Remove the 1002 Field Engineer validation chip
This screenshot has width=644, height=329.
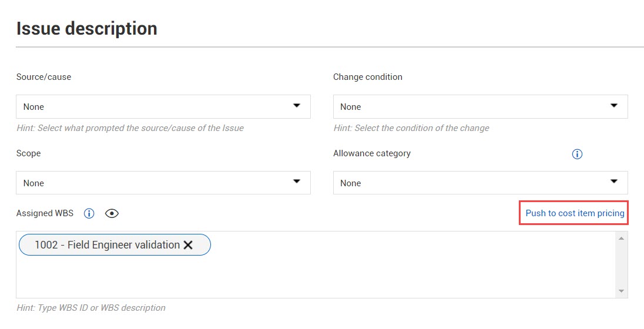point(188,245)
